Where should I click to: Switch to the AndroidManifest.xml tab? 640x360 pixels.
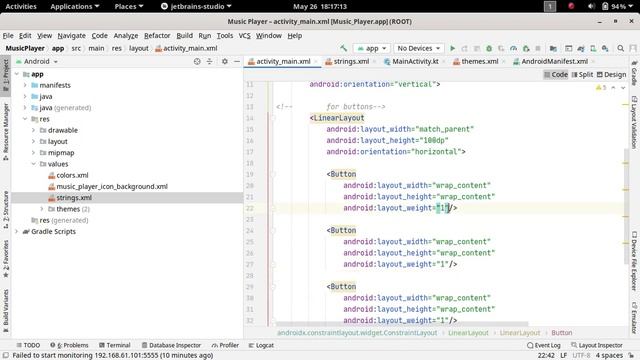click(554, 61)
